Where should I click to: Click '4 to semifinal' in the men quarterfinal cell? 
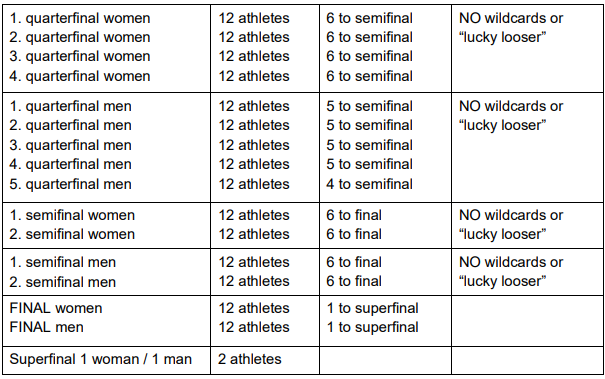[x=369, y=184]
